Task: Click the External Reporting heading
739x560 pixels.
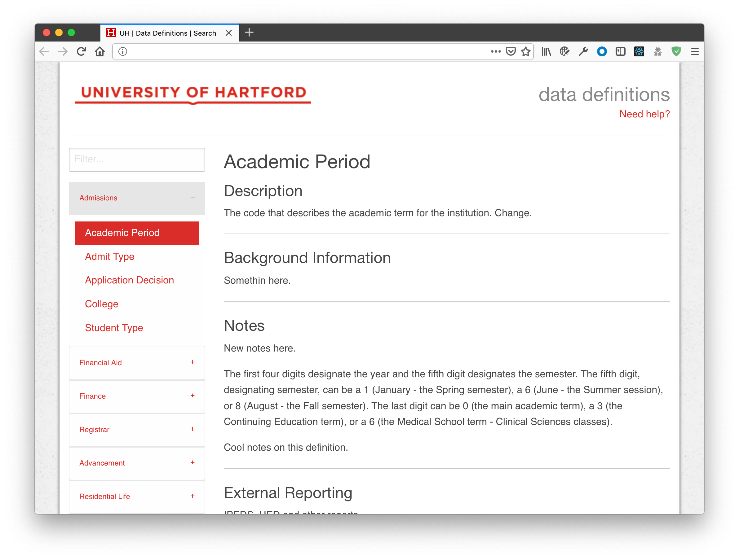Action: (x=288, y=493)
